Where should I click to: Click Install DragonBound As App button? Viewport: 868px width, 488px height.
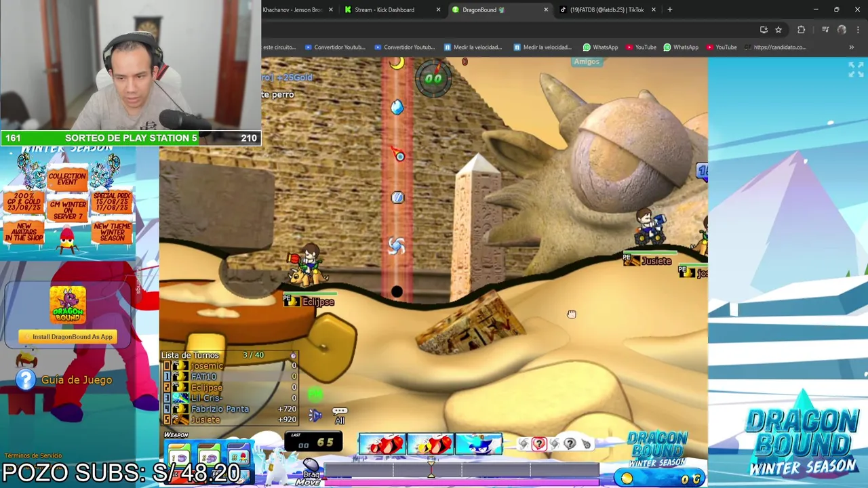pos(67,336)
